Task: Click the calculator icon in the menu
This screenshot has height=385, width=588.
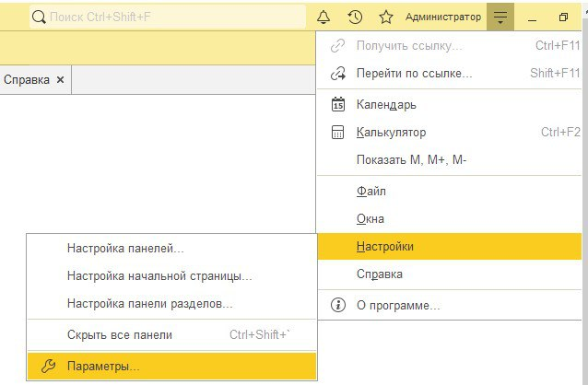Action: click(337, 132)
